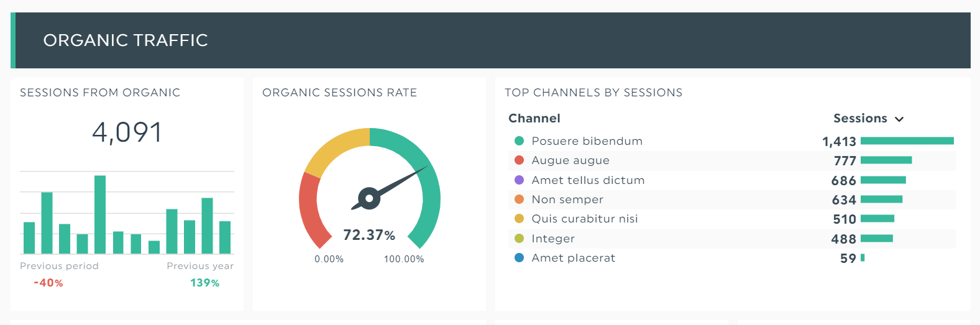
Task: Click the 139% previous year value
Action: click(x=205, y=283)
